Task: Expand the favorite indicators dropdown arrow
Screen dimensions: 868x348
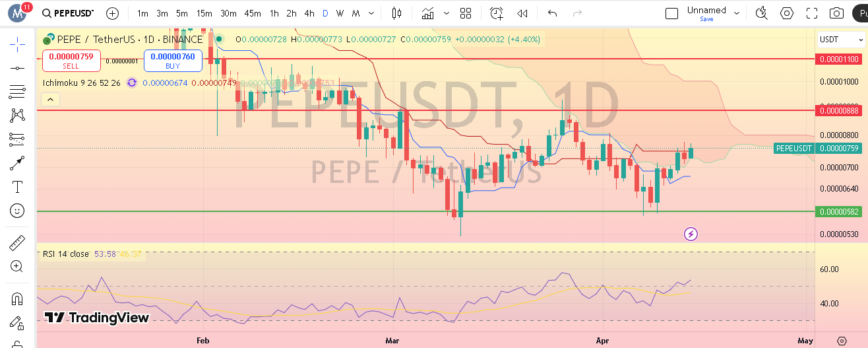Action: [447, 13]
